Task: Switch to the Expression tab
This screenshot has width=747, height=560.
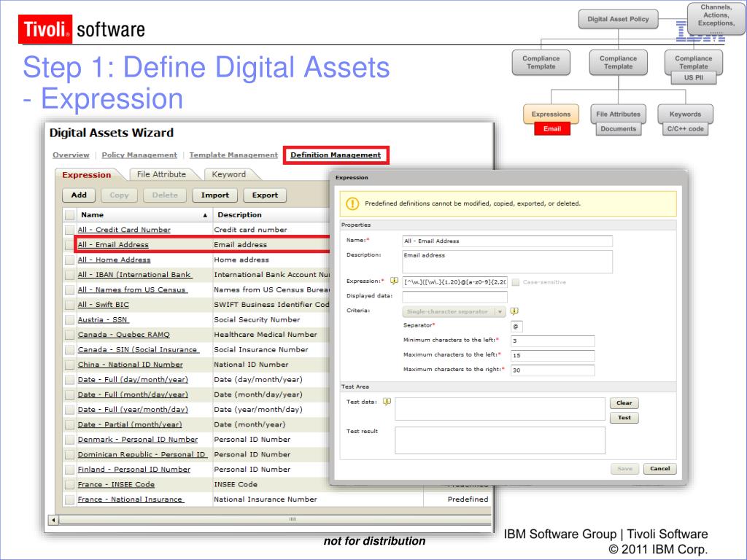Action: [x=87, y=175]
